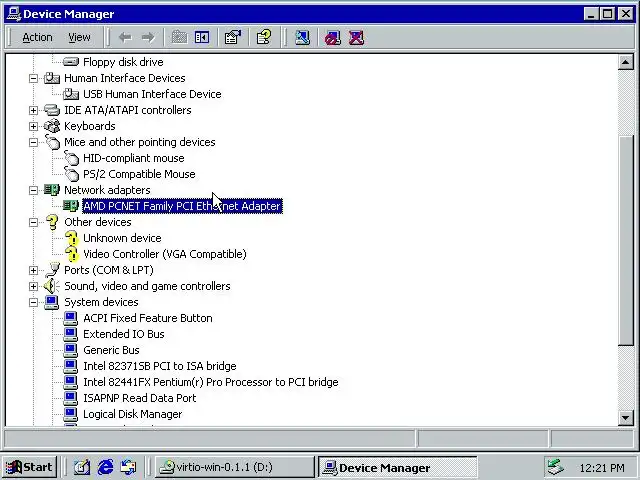The height and width of the screenshot is (480, 640).
Task: Select Floppy disk drive entry
Action: pyautogui.click(x=123, y=62)
